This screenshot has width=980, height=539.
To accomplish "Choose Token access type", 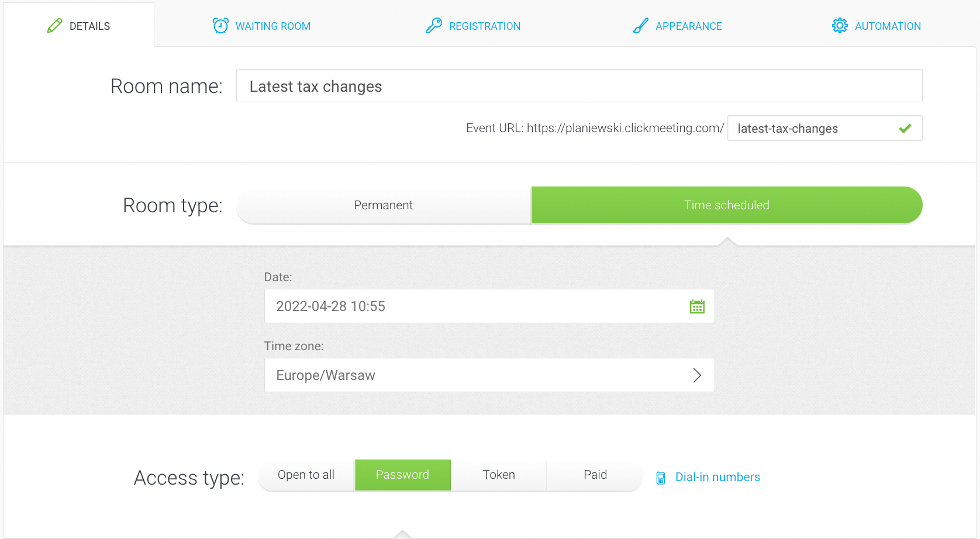I will 499,475.
